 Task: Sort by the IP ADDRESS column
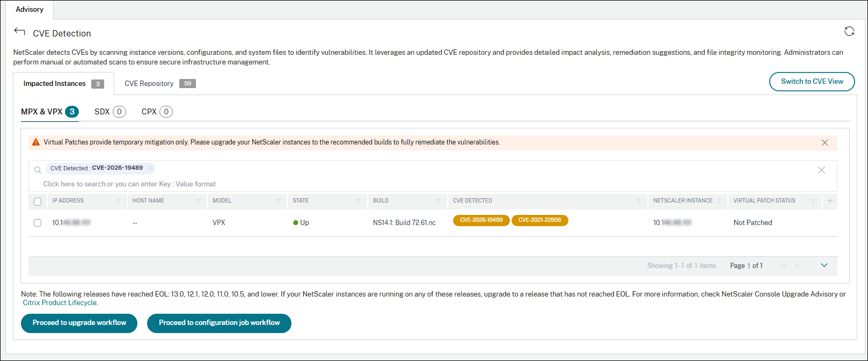118,201
